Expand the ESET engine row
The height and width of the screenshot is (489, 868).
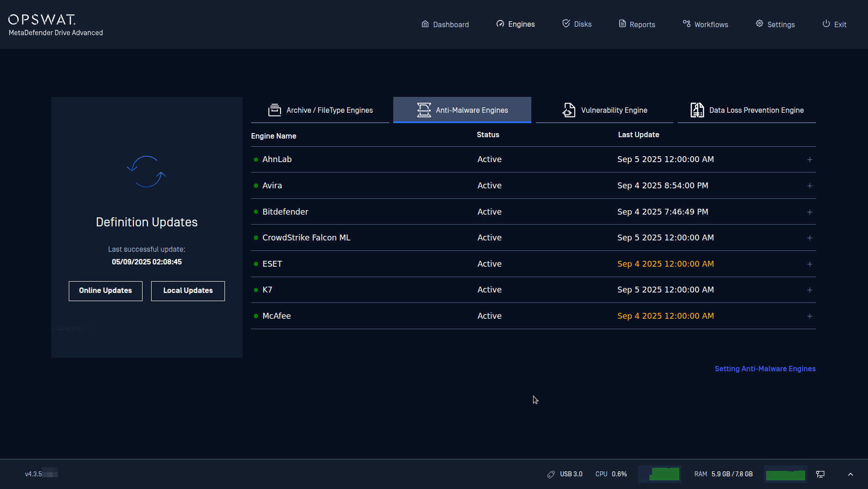coord(810,264)
